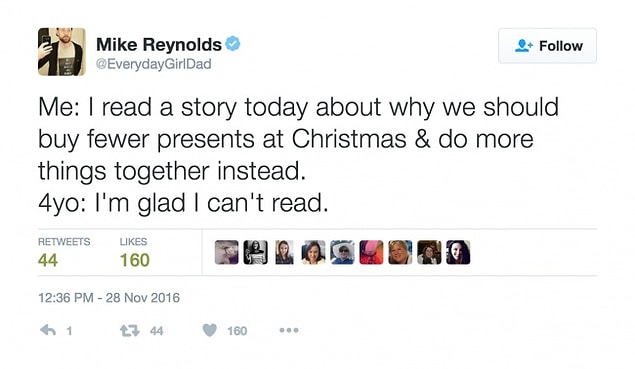Click the add-person icon in Follow button
Image resolution: width=635 pixels, height=369 pixels.
524,46
